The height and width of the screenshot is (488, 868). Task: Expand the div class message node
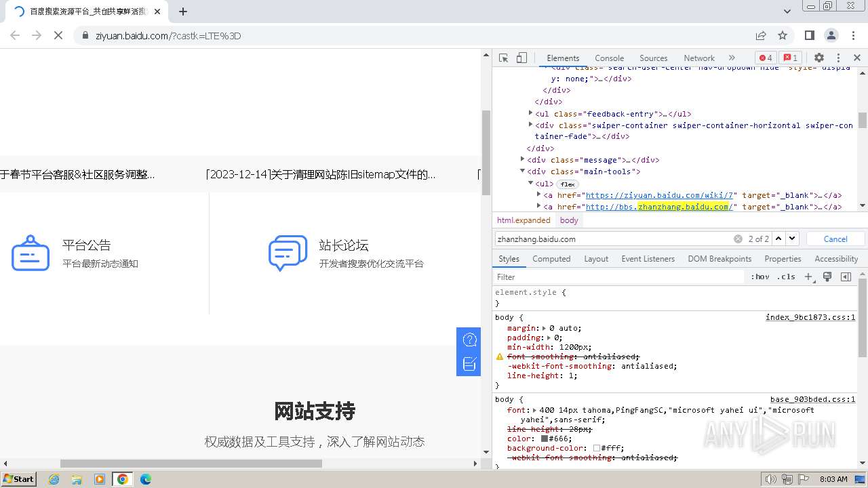[x=523, y=159]
